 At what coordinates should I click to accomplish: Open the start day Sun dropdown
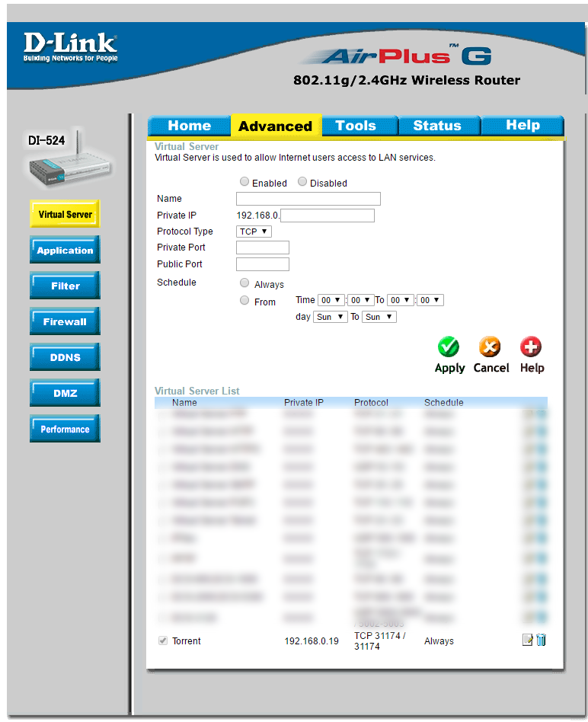[330, 317]
